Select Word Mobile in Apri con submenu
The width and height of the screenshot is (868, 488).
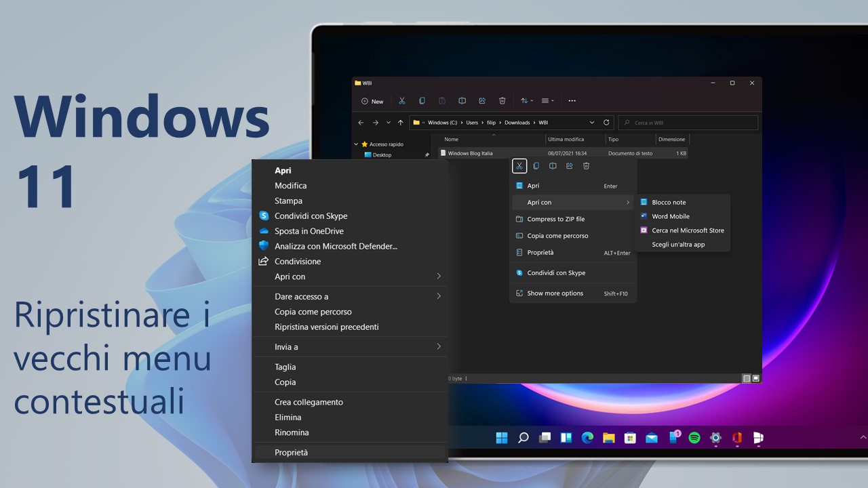[682, 216]
